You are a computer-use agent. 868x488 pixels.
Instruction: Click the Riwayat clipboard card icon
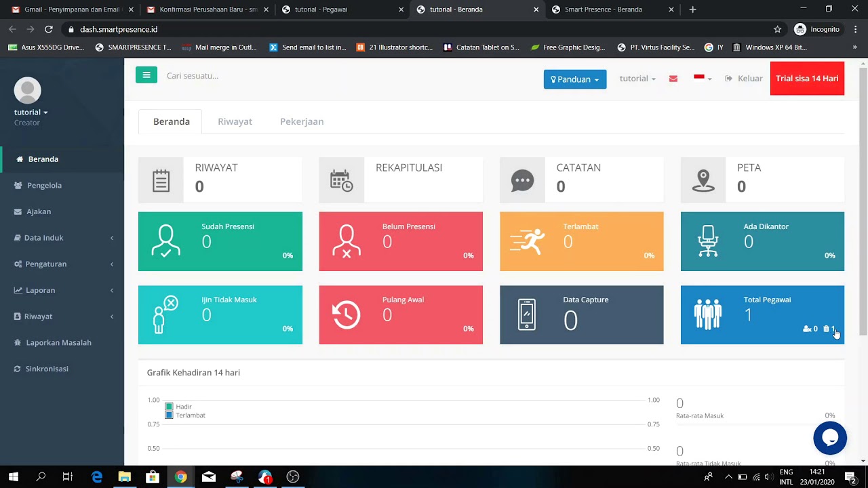tap(161, 181)
